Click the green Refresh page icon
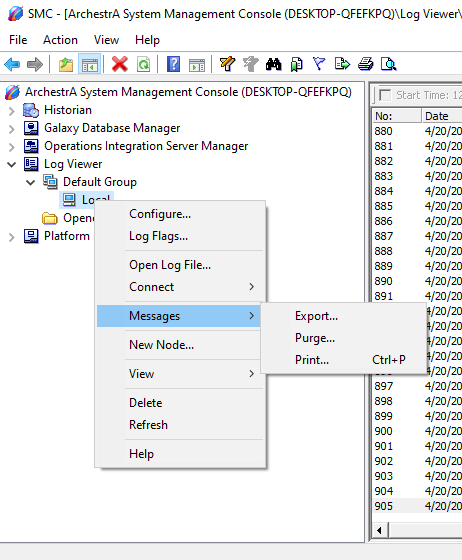Viewport: 462px width, 560px height. [144, 65]
